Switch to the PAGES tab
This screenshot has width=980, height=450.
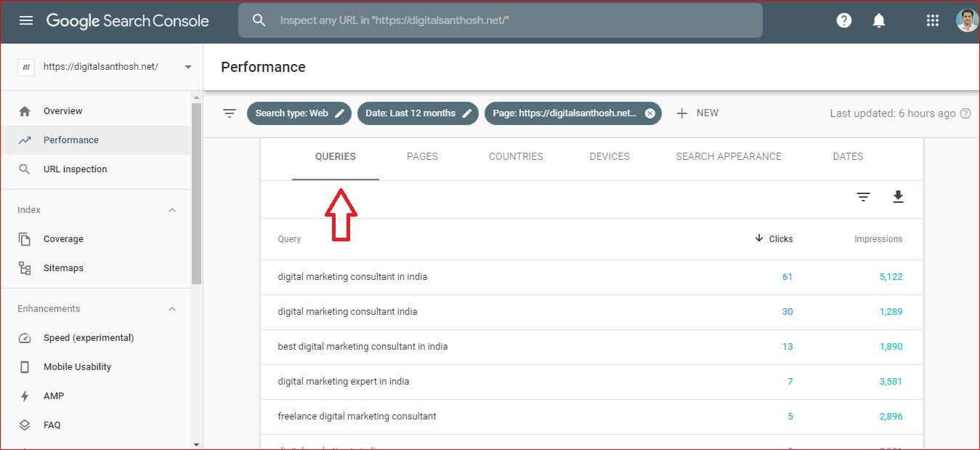pyautogui.click(x=422, y=156)
